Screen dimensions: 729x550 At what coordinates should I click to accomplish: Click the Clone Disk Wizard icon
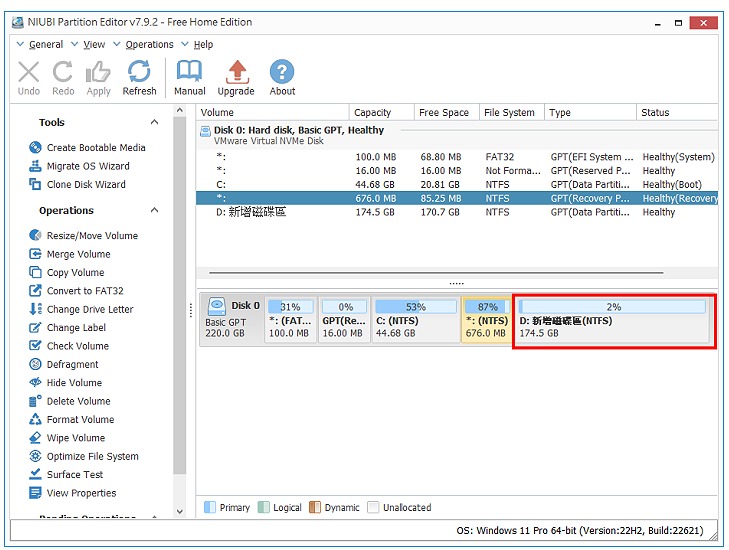pos(35,184)
